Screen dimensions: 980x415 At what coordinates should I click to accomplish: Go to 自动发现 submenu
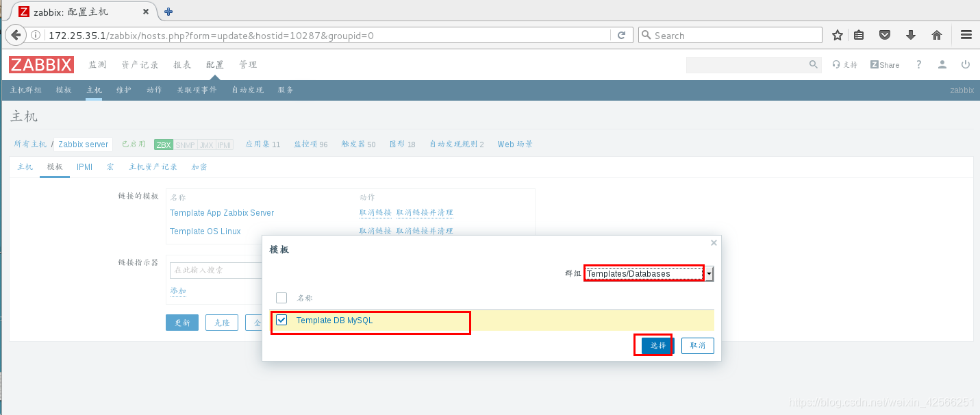pyautogui.click(x=247, y=90)
